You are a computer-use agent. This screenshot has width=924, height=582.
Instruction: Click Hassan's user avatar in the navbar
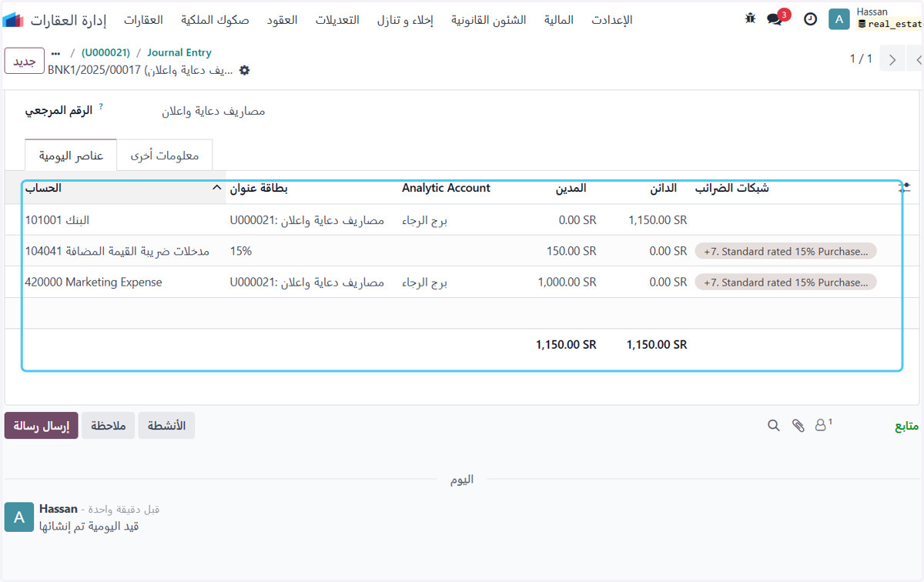tap(839, 19)
